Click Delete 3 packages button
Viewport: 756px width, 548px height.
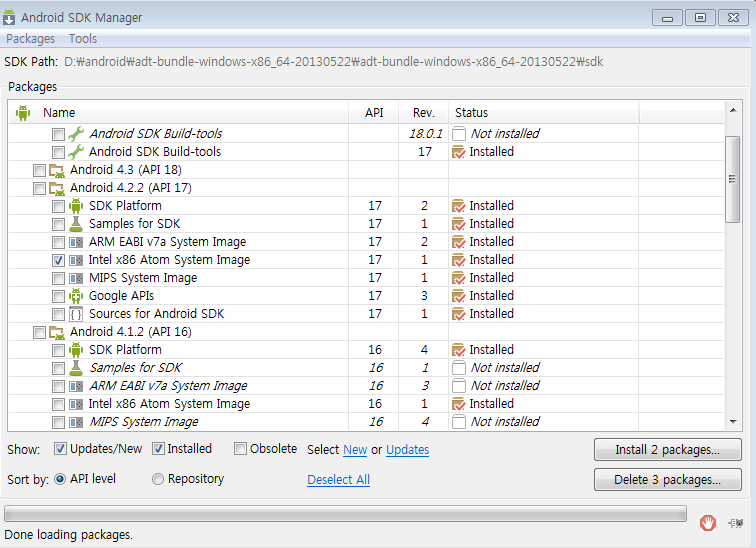(x=668, y=480)
